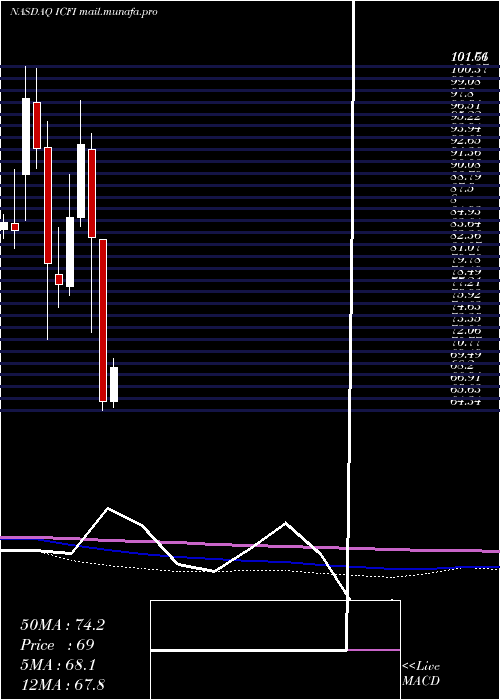Select the 81.07 price axis label

point(466,247)
